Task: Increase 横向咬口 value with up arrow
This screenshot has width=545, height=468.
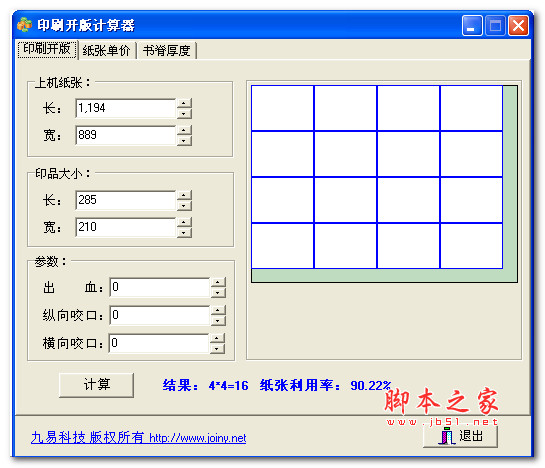Action: coord(217,338)
